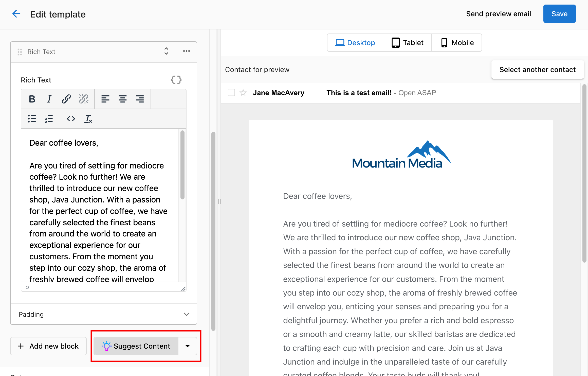Image resolution: width=588 pixels, height=376 pixels.
Task: Center align the text
Action: click(x=123, y=99)
